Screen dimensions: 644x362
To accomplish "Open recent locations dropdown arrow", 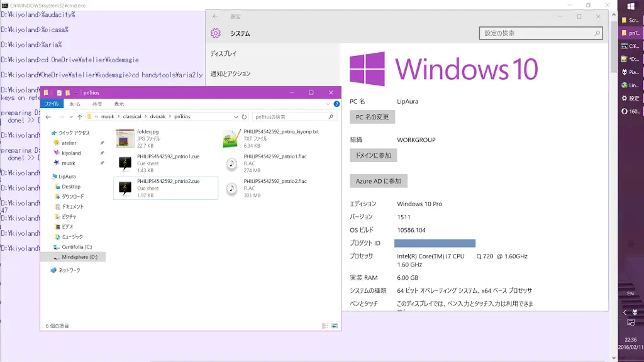I will pyautogui.click(x=71, y=117).
